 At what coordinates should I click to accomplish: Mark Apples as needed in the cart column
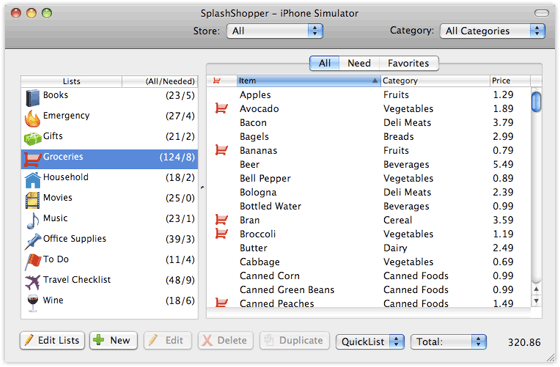click(221, 95)
